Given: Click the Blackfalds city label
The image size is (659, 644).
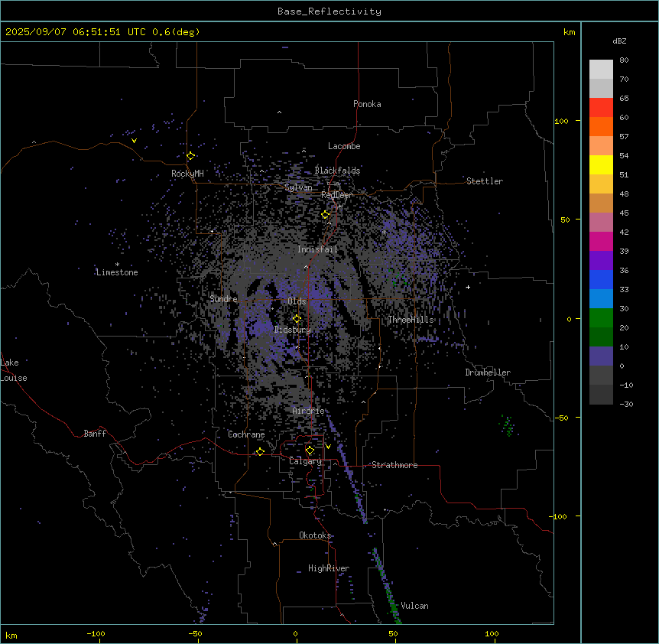Looking at the screenshot, I should 337,171.
